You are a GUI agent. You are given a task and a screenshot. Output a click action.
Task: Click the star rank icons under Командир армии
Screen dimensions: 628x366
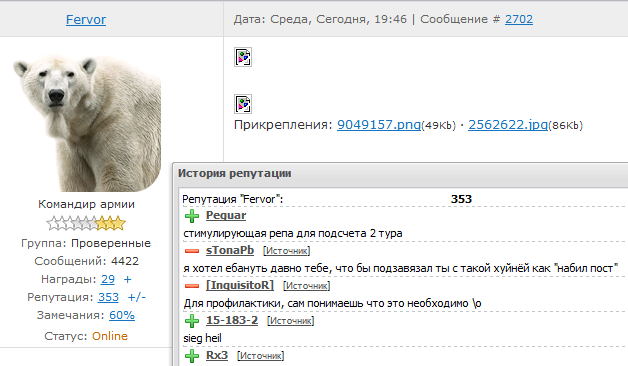86,223
